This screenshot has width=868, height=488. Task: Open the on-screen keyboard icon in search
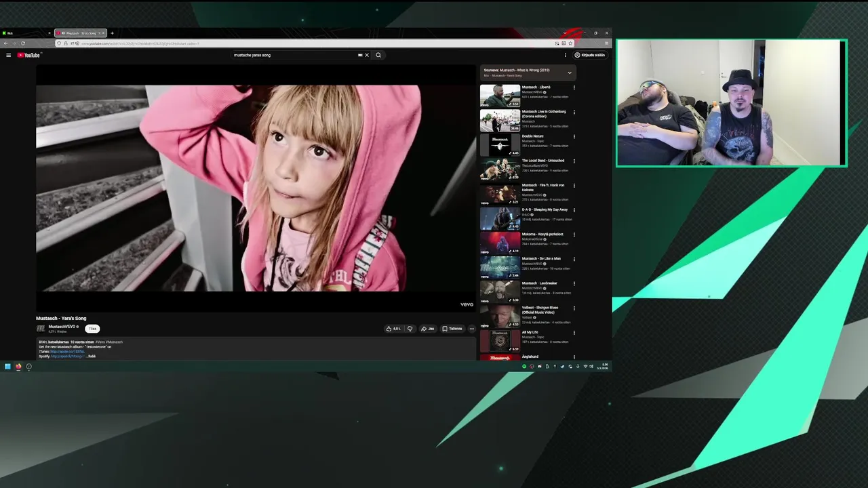360,55
